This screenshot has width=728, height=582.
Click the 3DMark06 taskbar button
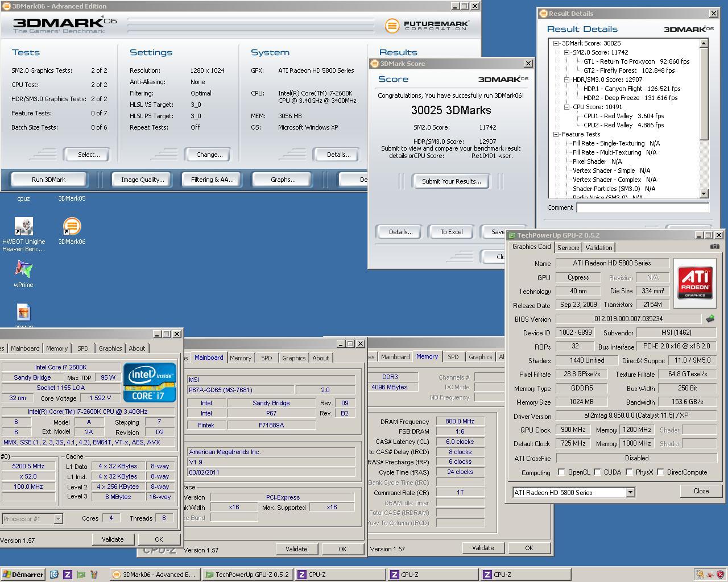155,575
